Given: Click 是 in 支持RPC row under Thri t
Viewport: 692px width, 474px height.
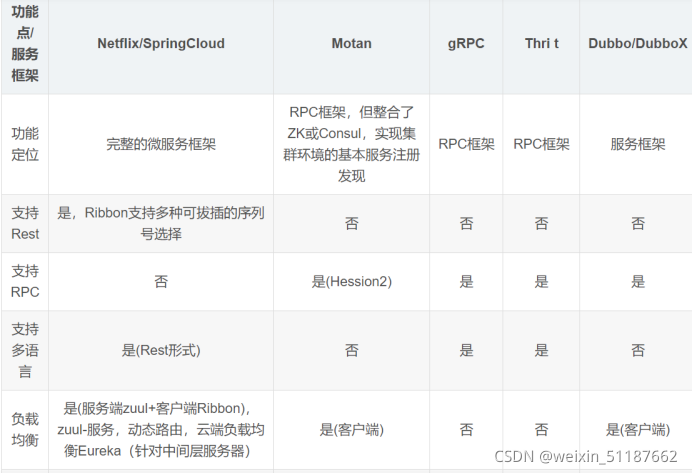Looking at the screenshot, I should tap(542, 282).
